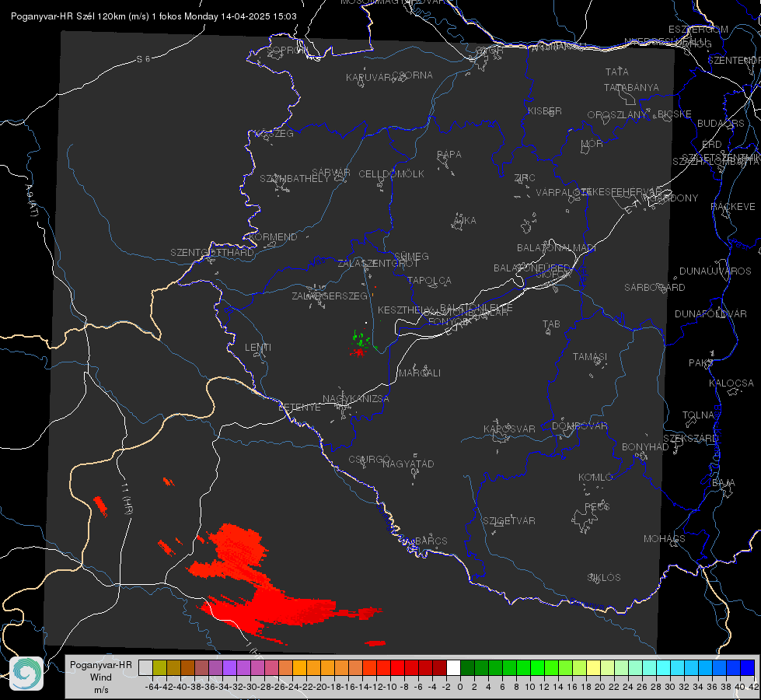Screen dimensions: 761x700
Task: Click the OROSZLÁNY city label
Action: click(x=617, y=115)
